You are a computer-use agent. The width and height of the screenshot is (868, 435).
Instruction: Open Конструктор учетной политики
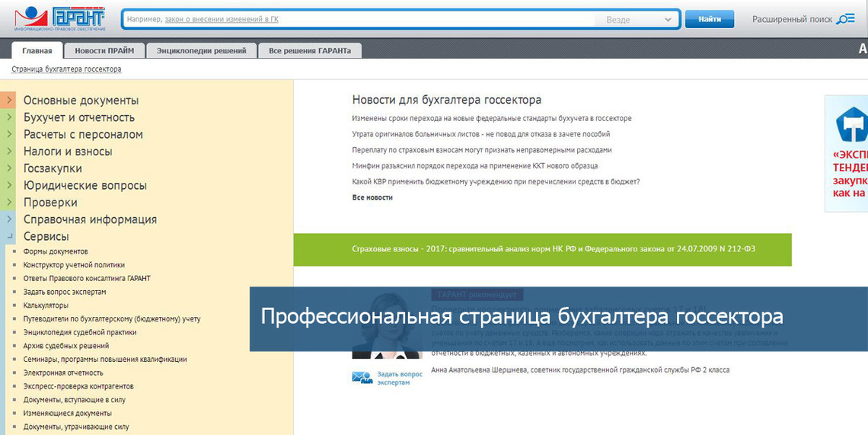74,265
